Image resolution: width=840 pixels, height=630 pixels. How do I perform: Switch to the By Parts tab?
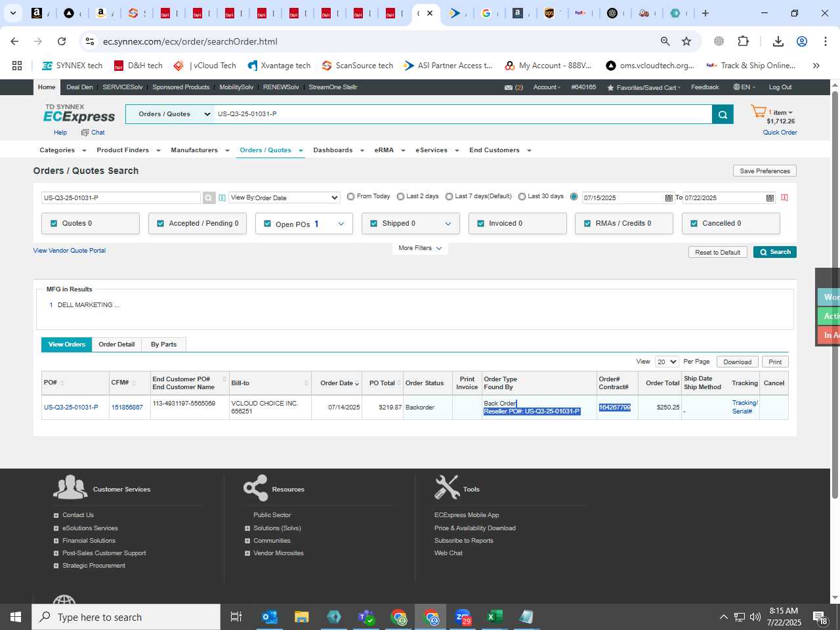[163, 345]
